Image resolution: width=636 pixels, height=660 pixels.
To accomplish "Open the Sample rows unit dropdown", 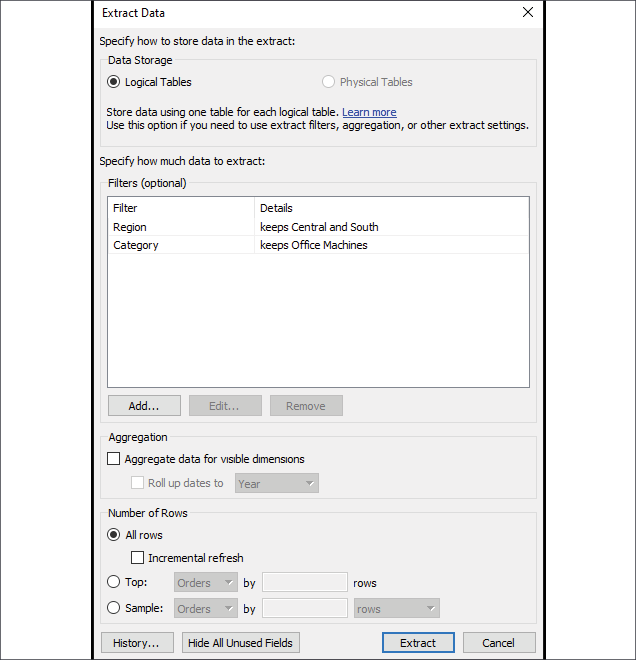I will [397, 608].
